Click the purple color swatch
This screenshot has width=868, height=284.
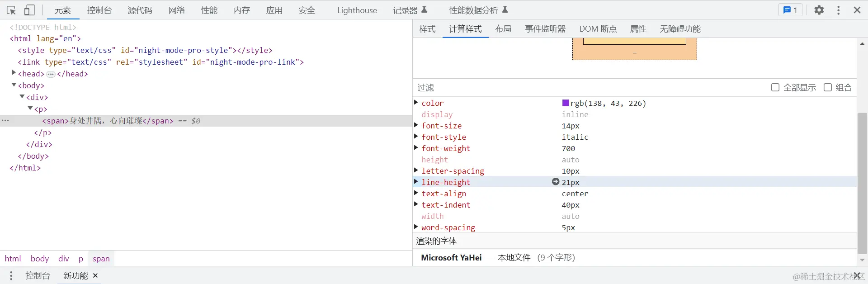pyautogui.click(x=566, y=103)
